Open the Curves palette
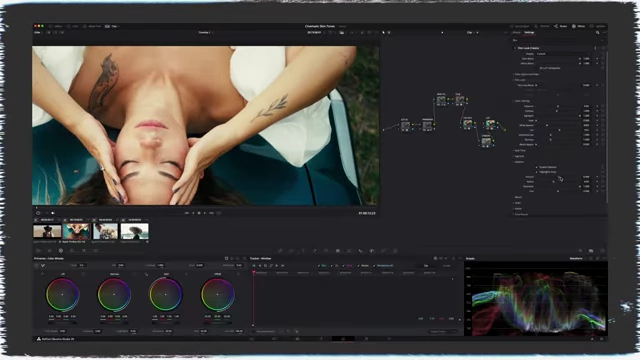 [x=280, y=251]
